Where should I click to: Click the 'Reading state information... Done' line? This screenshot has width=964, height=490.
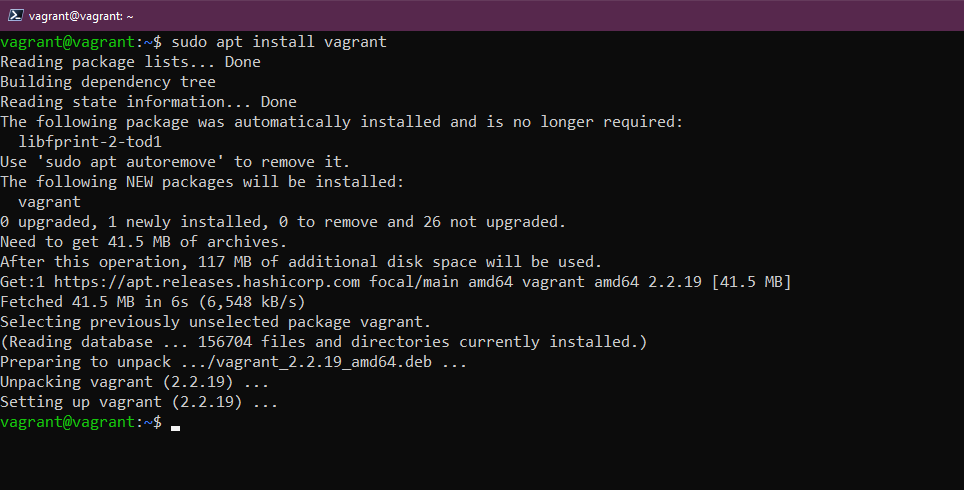(148, 102)
